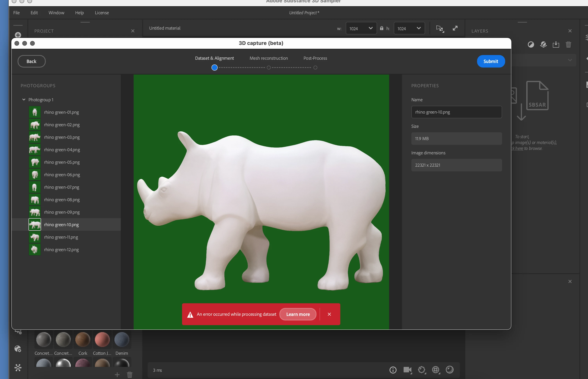Open the Window menu

(56, 13)
